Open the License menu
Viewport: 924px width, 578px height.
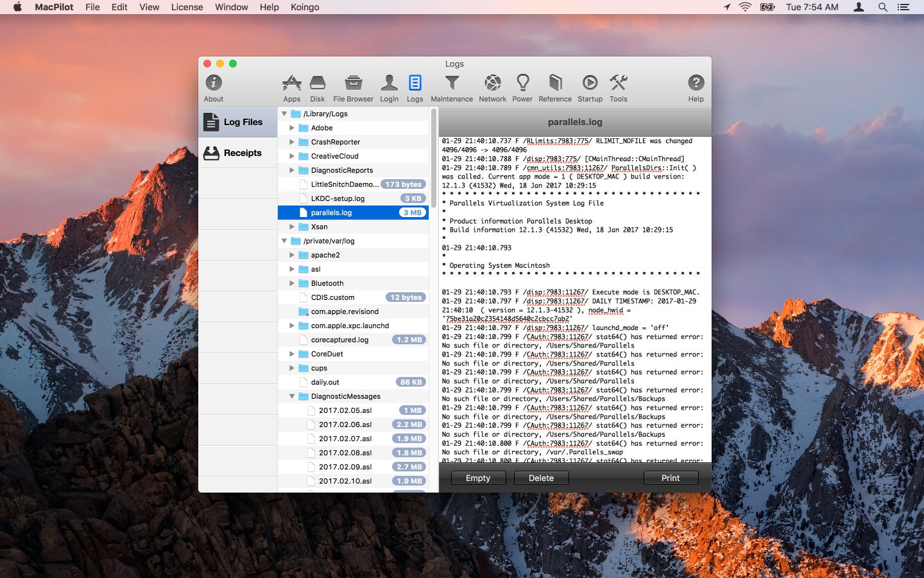coord(187,7)
